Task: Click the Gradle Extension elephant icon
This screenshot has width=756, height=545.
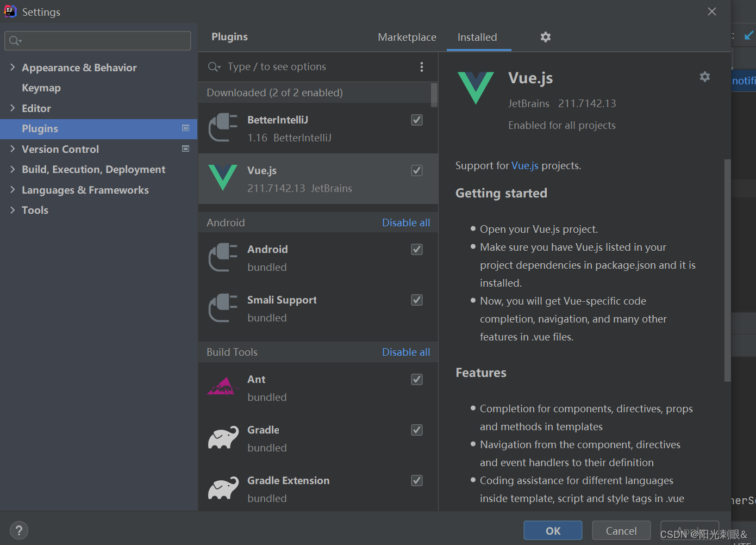Action: click(x=223, y=488)
